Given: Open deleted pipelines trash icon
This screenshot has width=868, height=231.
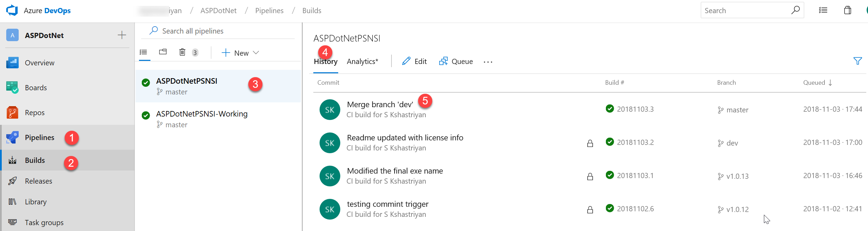Looking at the screenshot, I should [x=182, y=52].
